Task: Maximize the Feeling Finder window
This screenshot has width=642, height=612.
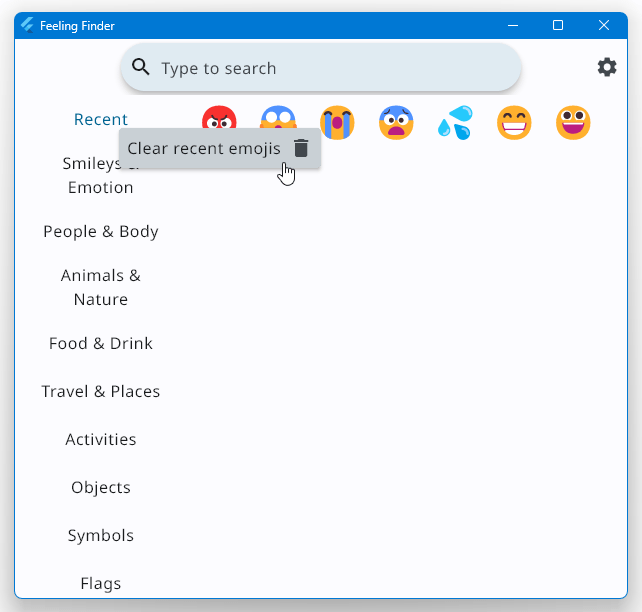Action: click(558, 25)
